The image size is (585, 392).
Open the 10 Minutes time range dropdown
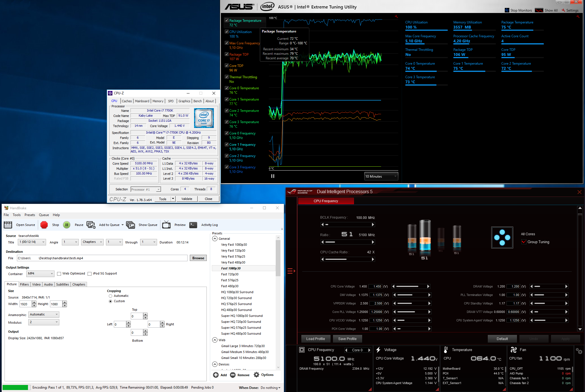(381, 176)
